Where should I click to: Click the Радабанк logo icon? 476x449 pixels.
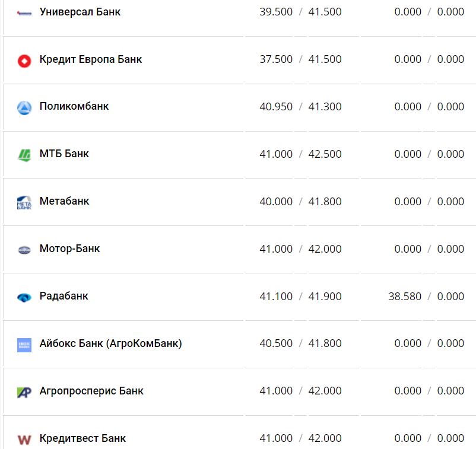pos(24,297)
